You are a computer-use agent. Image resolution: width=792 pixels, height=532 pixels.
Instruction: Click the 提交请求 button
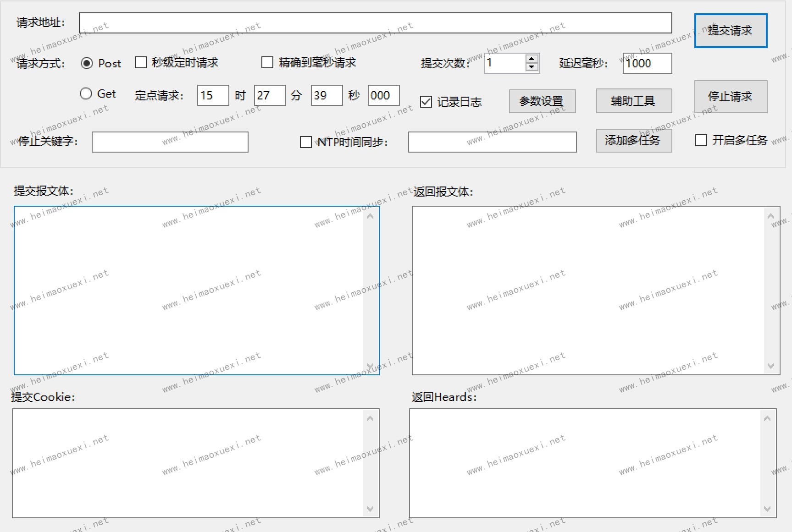click(x=731, y=31)
